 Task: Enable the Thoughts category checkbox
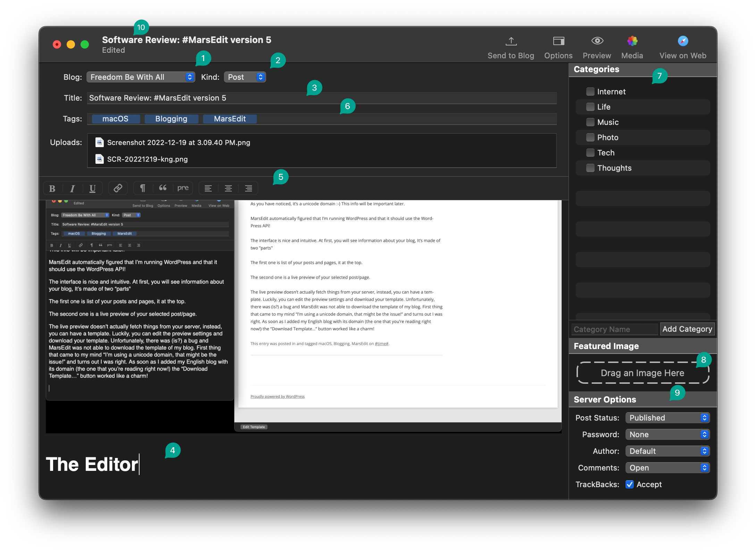coord(589,168)
